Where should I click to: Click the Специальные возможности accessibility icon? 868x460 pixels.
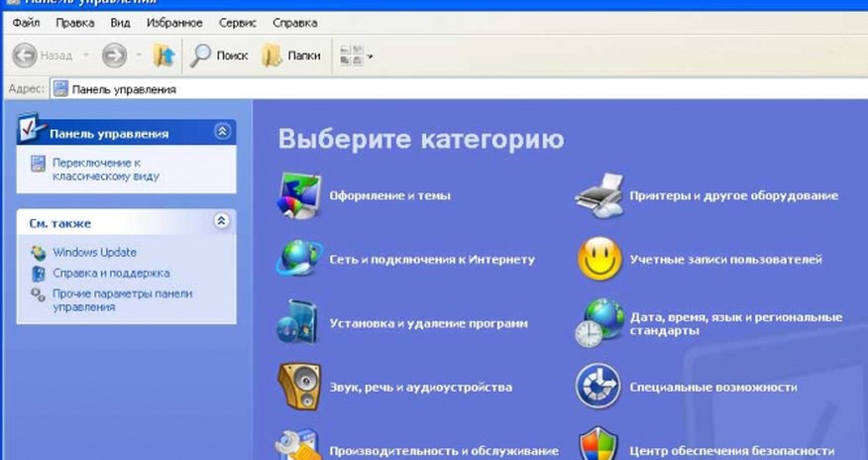pos(597,386)
